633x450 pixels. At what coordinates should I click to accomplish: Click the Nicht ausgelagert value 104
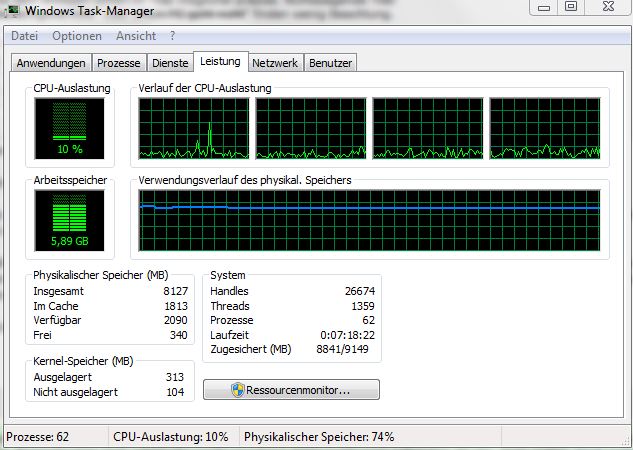tap(175, 392)
